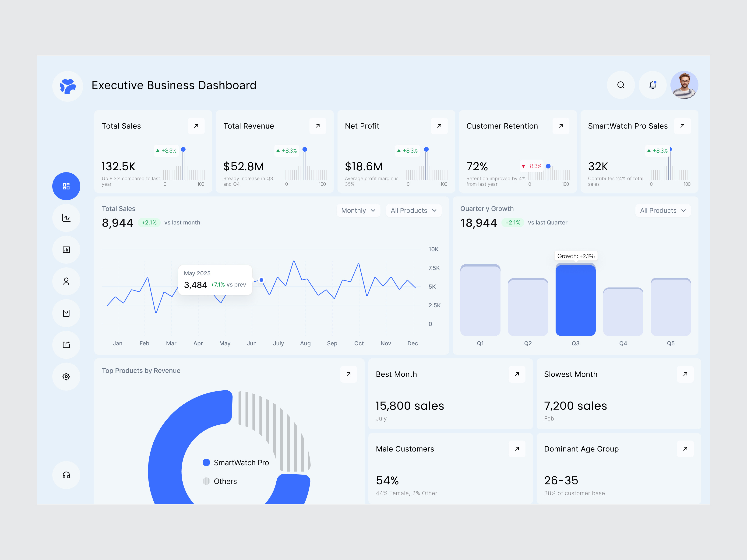This screenshot has height=560, width=747.
Task: Select the shopping bag orders icon
Action: [x=66, y=313]
